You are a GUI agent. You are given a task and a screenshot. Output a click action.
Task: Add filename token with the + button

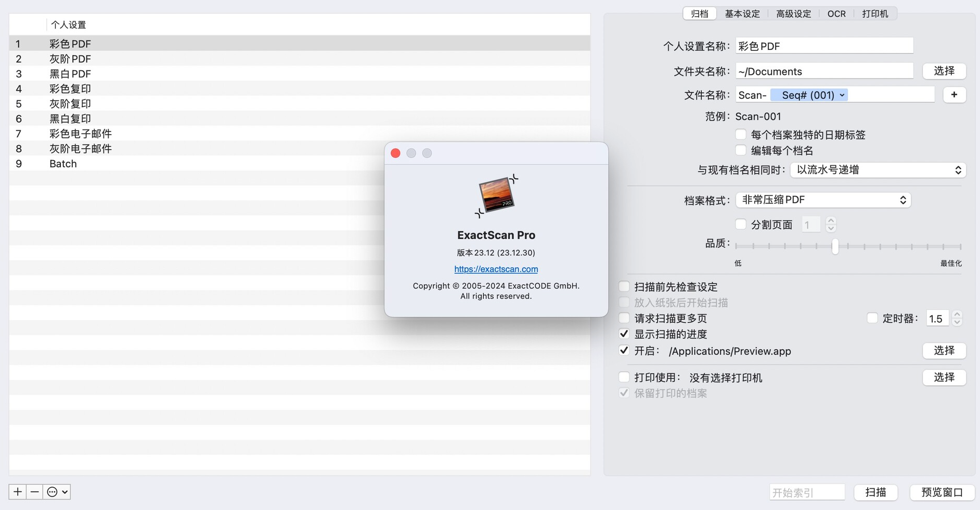(x=954, y=95)
